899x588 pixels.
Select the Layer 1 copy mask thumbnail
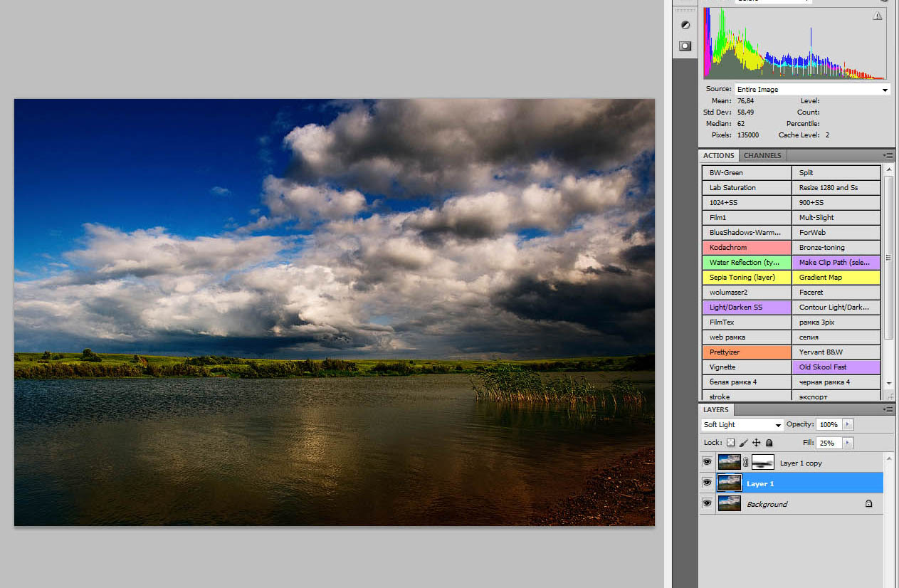pos(763,462)
